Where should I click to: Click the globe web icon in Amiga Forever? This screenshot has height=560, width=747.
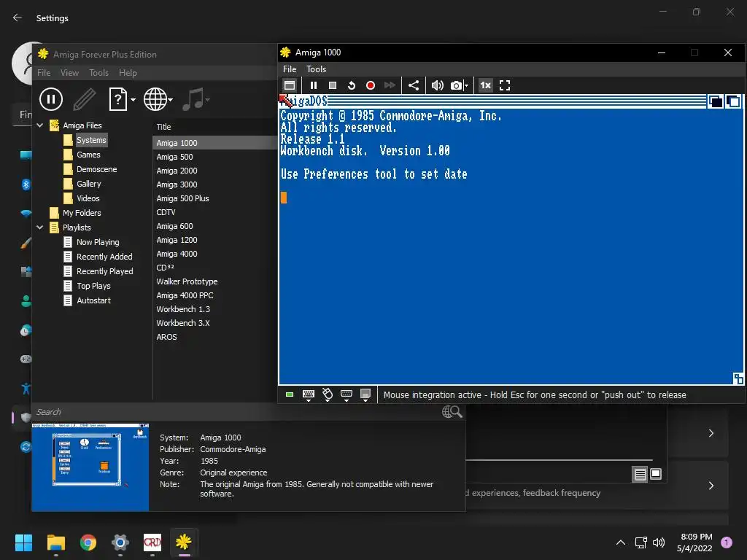pyautogui.click(x=155, y=99)
